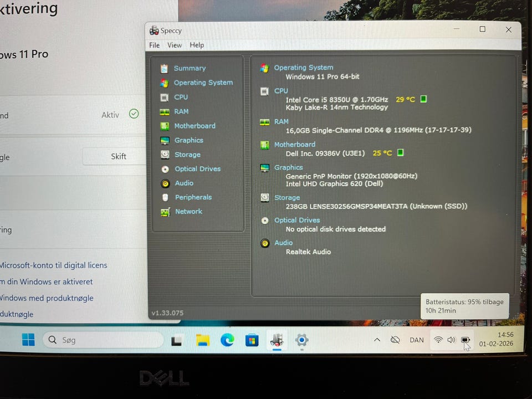The width and height of the screenshot is (532, 399).
Task: Click the 'Dell Inc. 09386V (U3E1)' text
Action: 325,154
